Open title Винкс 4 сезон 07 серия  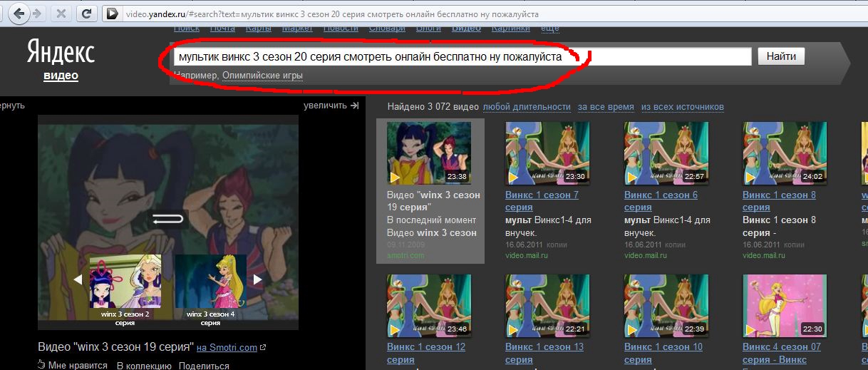tap(782, 353)
